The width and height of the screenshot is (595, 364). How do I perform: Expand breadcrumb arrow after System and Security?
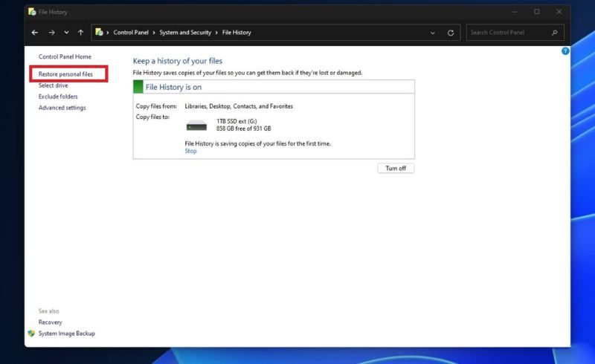click(216, 33)
